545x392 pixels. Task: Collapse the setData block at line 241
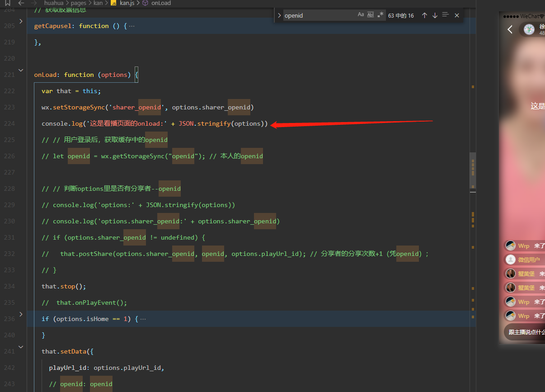[21, 347]
